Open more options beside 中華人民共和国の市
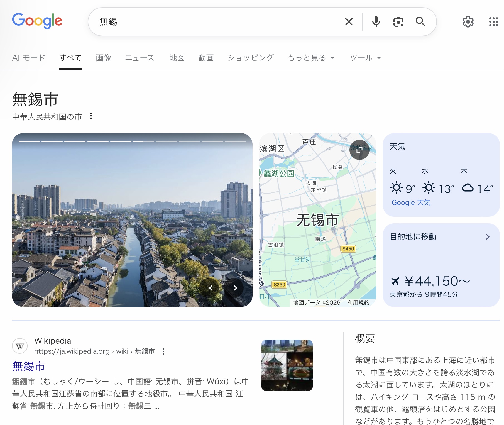 [91, 116]
